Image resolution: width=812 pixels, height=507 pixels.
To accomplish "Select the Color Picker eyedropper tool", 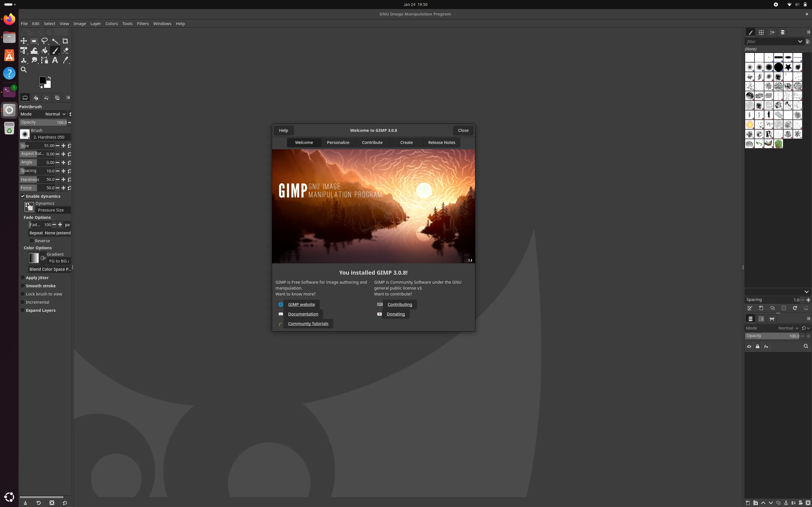I will [65, 60].
